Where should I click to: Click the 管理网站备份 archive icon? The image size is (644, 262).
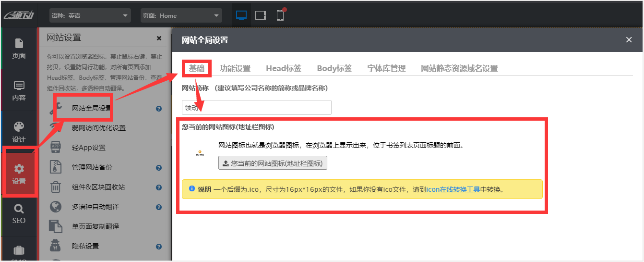point(56,167)
